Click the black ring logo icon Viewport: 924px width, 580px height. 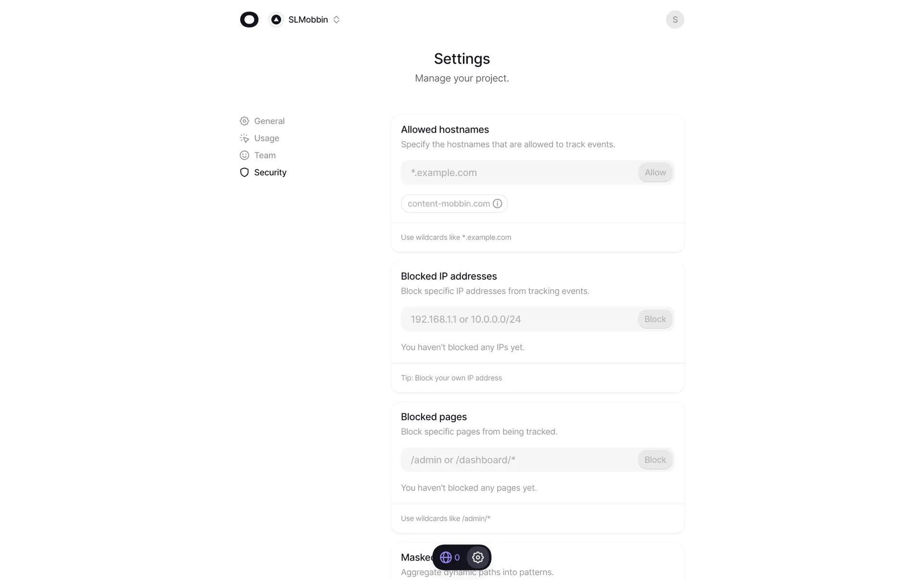249,20
